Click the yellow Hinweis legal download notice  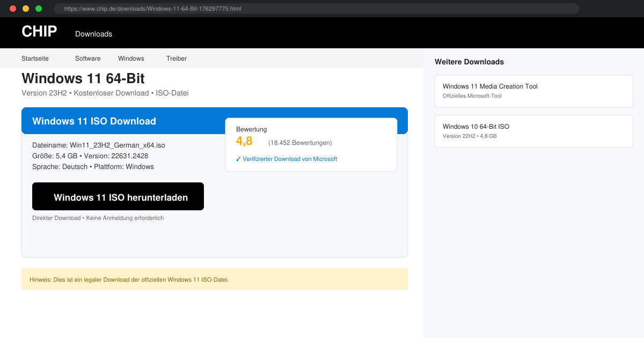215,279
